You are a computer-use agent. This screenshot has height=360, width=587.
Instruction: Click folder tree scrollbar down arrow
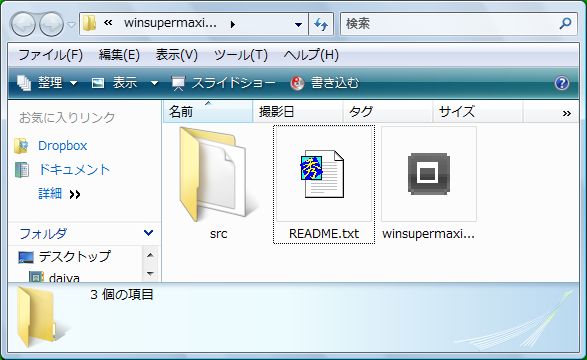tap(150, 274)
